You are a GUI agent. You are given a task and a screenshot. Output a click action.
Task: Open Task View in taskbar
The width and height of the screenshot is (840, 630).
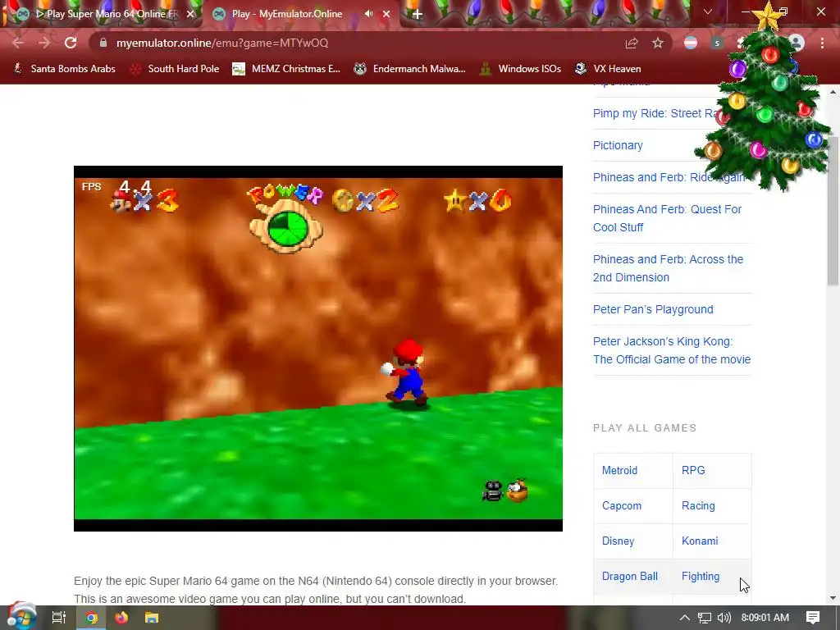(x=58, y=618)
